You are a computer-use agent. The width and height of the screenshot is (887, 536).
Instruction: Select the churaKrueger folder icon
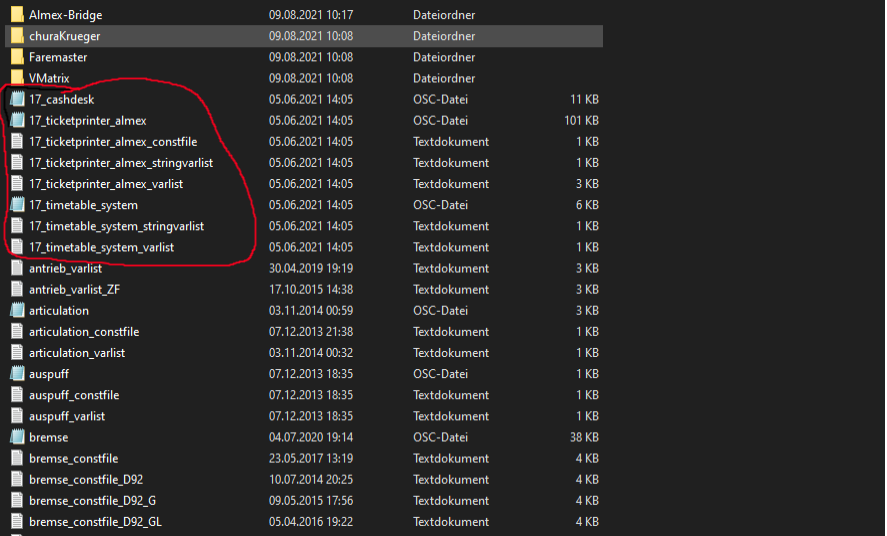click(17, 36)
